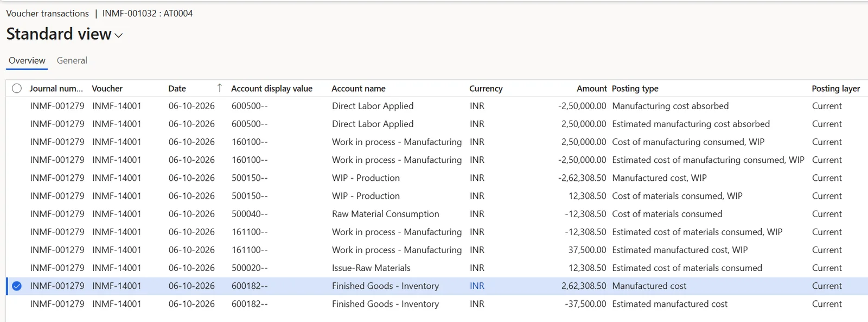Click the Amount column header
This screenshot has height=322, width=868.
(591, 89)
